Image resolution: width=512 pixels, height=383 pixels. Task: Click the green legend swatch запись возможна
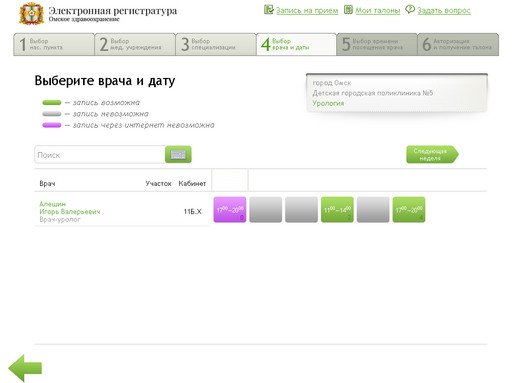(x=52, y=103)
